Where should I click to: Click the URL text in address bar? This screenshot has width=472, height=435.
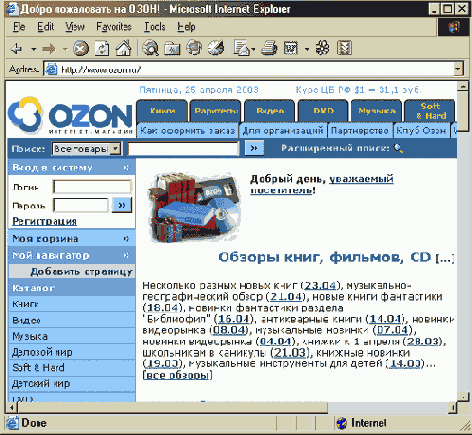click(x=101, y=70)
